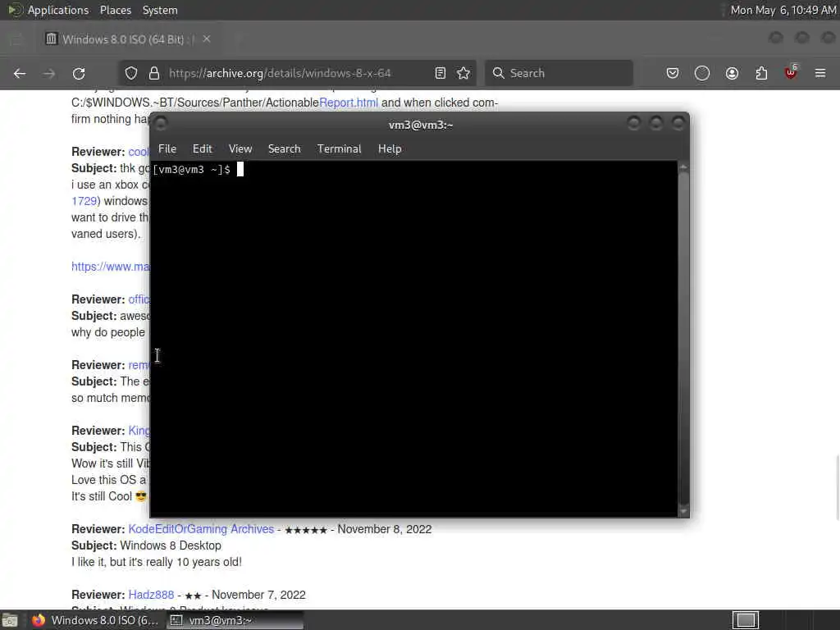Open terminal Edit menu

(203, 149)
